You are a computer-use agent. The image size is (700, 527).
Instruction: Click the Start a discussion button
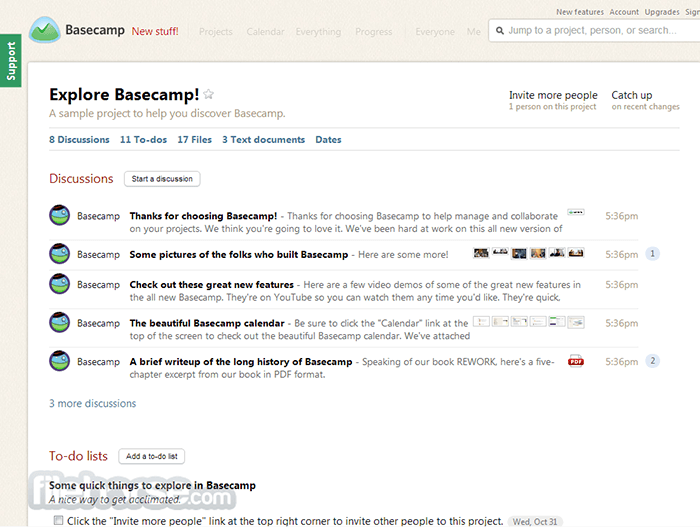162,179
